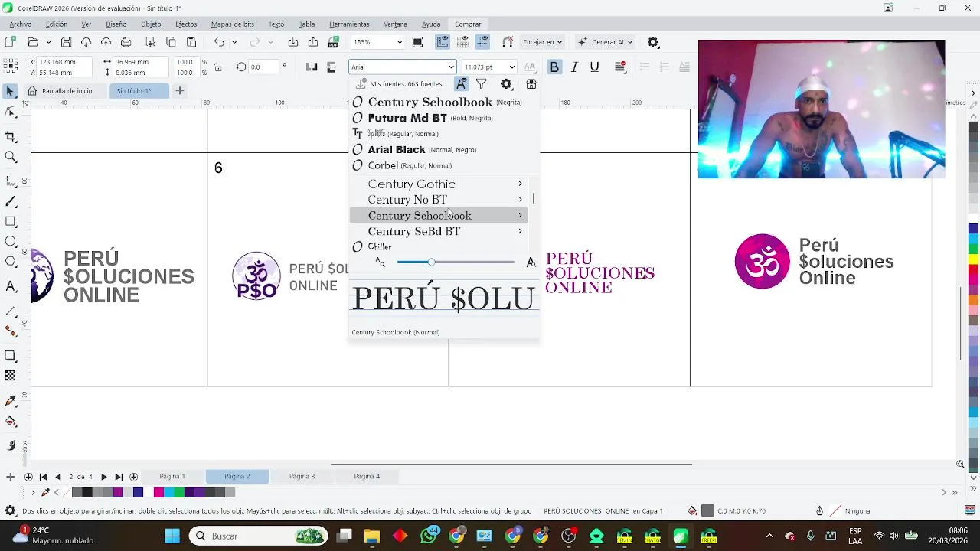980x551 pixels.
Task: Open font list settings gear
Action: [x=506, y=84]
